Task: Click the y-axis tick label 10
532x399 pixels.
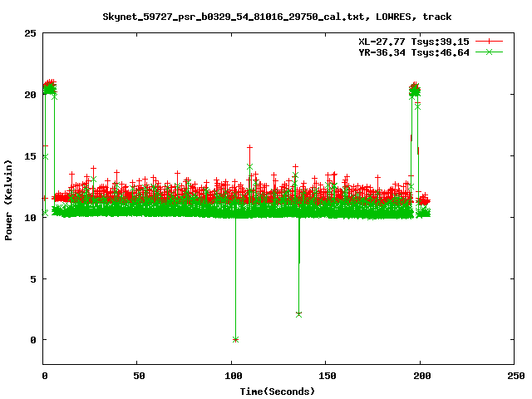Action: 30,218
